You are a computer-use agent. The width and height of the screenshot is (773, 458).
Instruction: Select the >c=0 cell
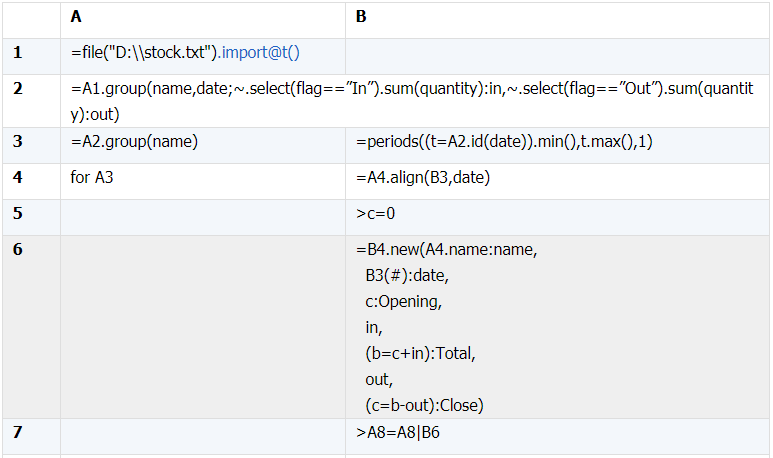pos(557,217)
